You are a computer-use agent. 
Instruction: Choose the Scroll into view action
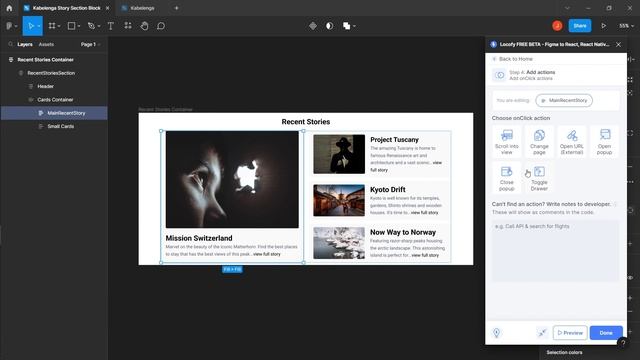[507, 142]
